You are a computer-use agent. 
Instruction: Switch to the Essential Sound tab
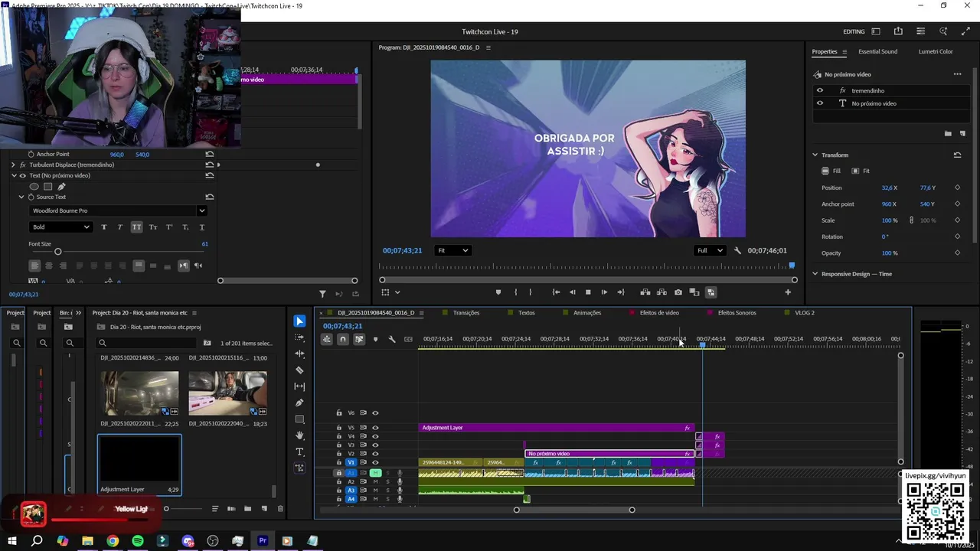click(x=877, y=51)
